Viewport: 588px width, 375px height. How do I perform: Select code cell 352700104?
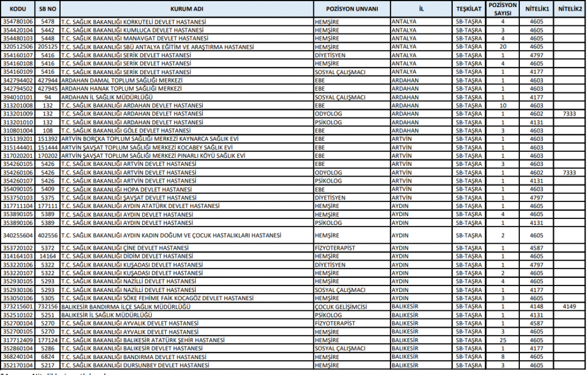(18, 324)
